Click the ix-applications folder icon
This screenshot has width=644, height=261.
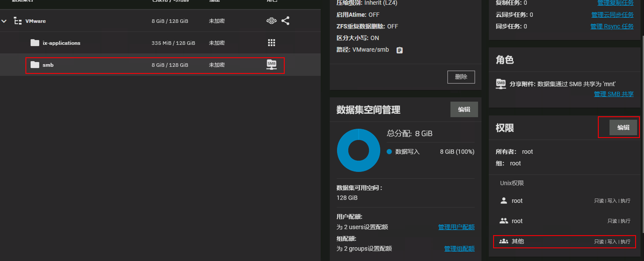[x=35, y=43]
